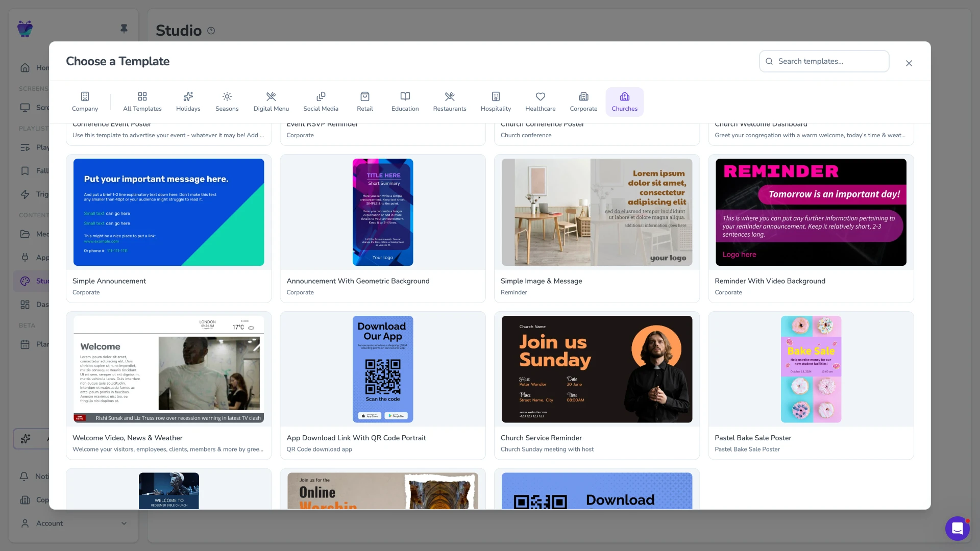Open the Restaurants utensils icon

pos(450,96)
